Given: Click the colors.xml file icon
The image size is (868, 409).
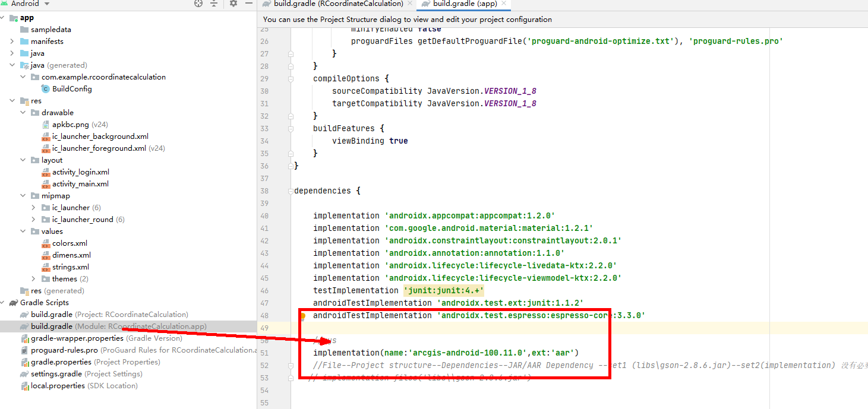Looking at the screenshot, I should 46,243.
